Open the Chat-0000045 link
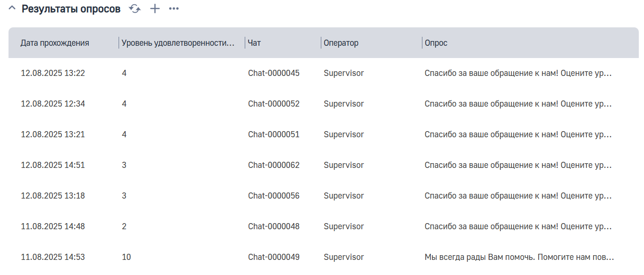The height and width of the screenshot is (275, 644). [274, 73]
